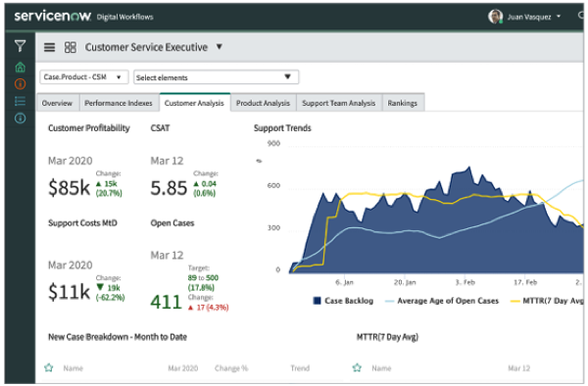Toggle the Case Backlog legend series
Image resolution: width=588 pixels, height=386 pixels.
click(344, 301)
